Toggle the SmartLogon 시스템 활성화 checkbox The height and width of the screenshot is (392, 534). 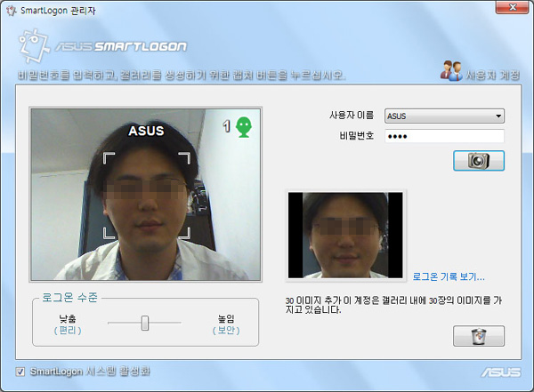click(x=20, y=372)
